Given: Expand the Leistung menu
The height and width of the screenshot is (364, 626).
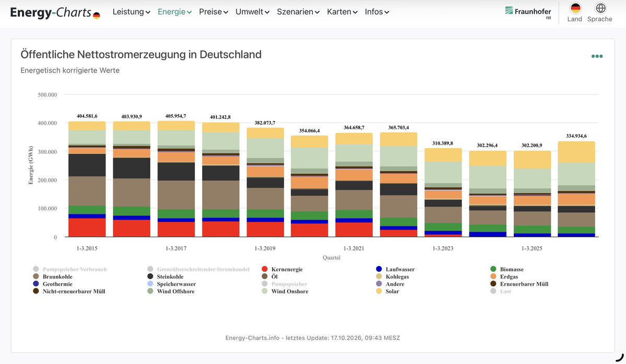Looking at the screenshot, I should (132, 12).
